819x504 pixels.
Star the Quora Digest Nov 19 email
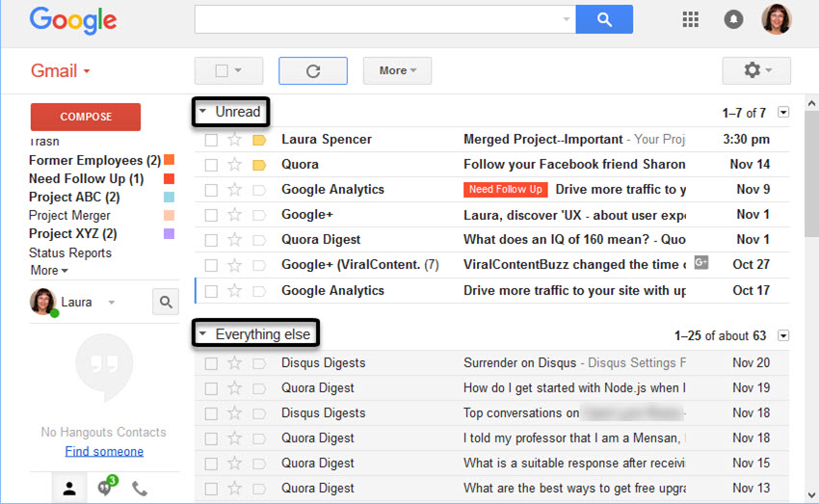(234, 388)
